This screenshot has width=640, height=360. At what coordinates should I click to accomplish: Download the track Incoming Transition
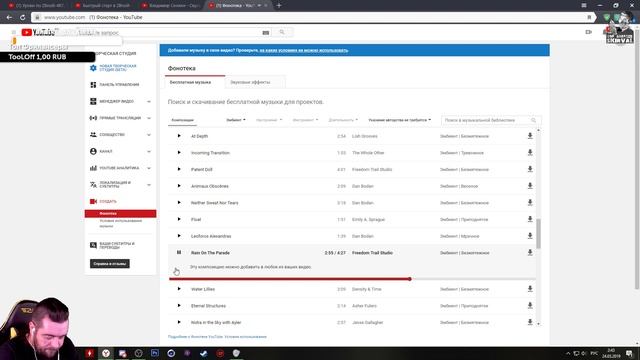tap(530, 153)
